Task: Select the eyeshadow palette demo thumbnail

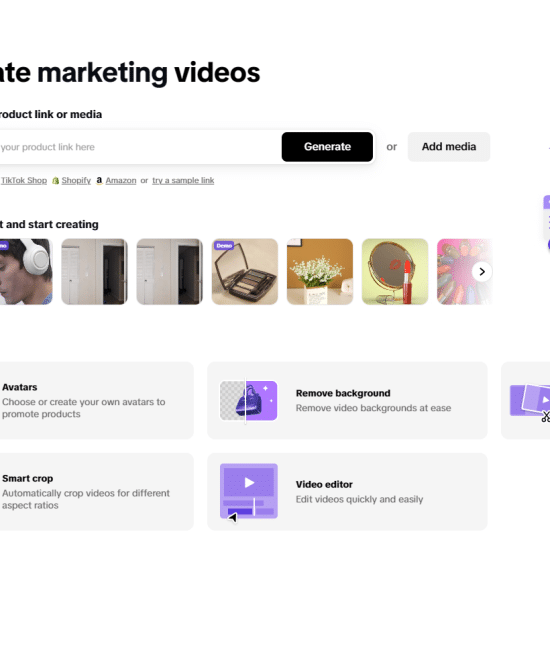Action: click(x=245, y=272)
